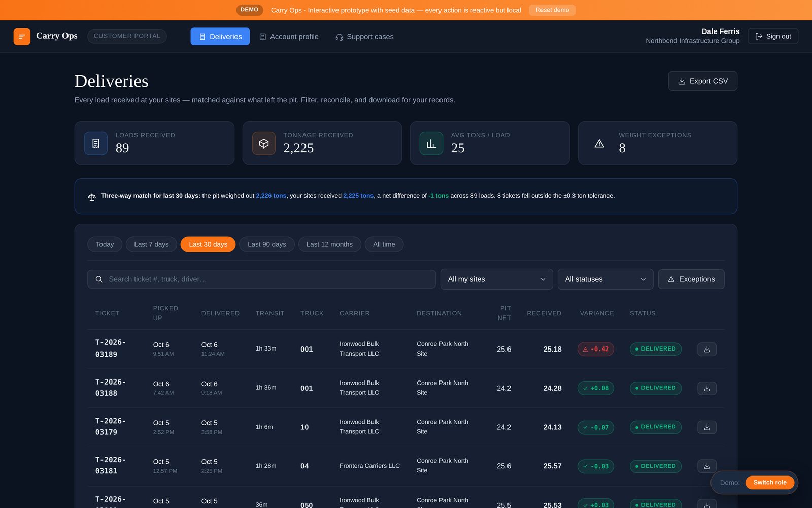
Task: Click ticket number T-2026-03188
Action: (111, 388)
